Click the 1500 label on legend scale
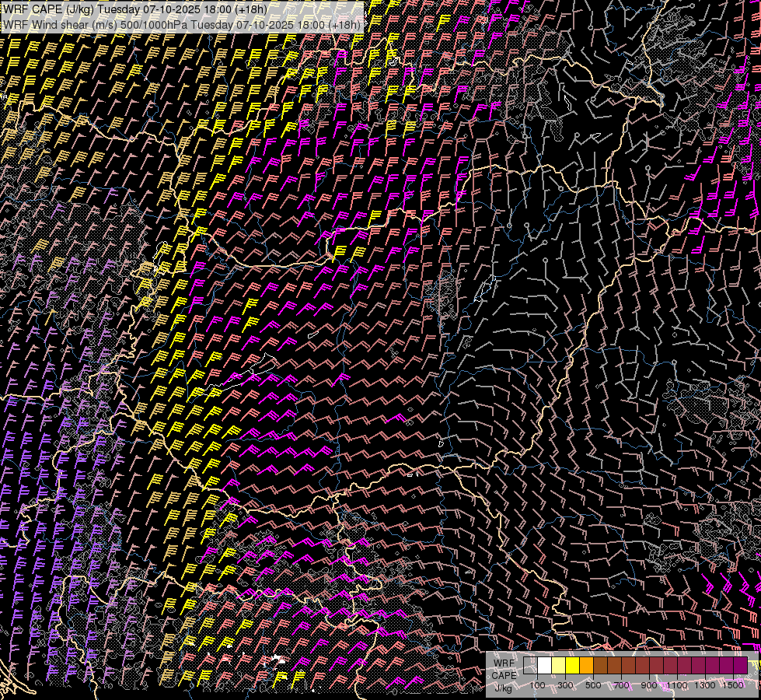This screenshot has width=761, height=700. coord(733,685)
